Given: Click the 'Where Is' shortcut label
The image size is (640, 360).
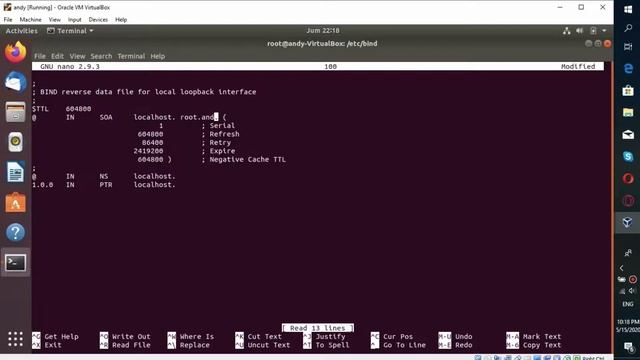Looking at the screenshot, I should [x=197, y=337].
